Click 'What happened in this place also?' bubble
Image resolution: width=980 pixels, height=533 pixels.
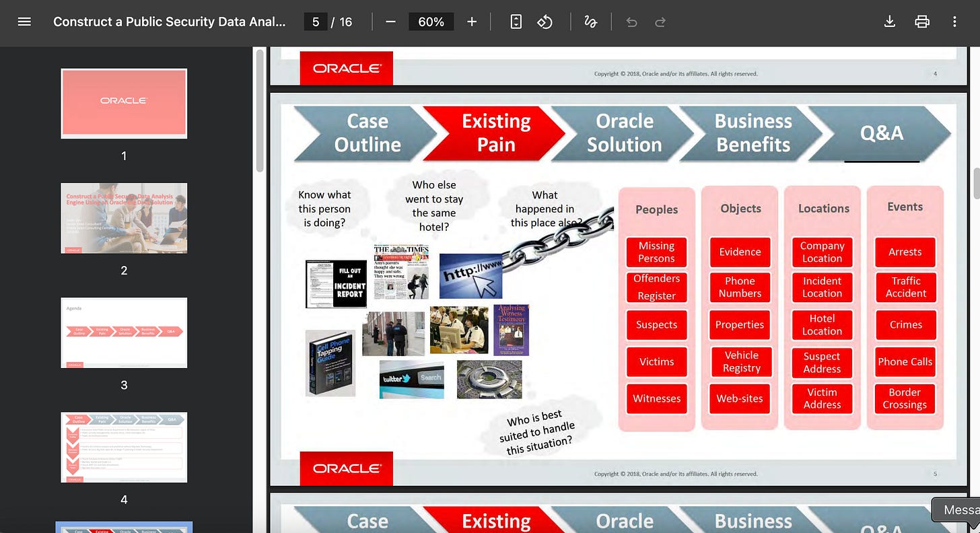[545, 209]
